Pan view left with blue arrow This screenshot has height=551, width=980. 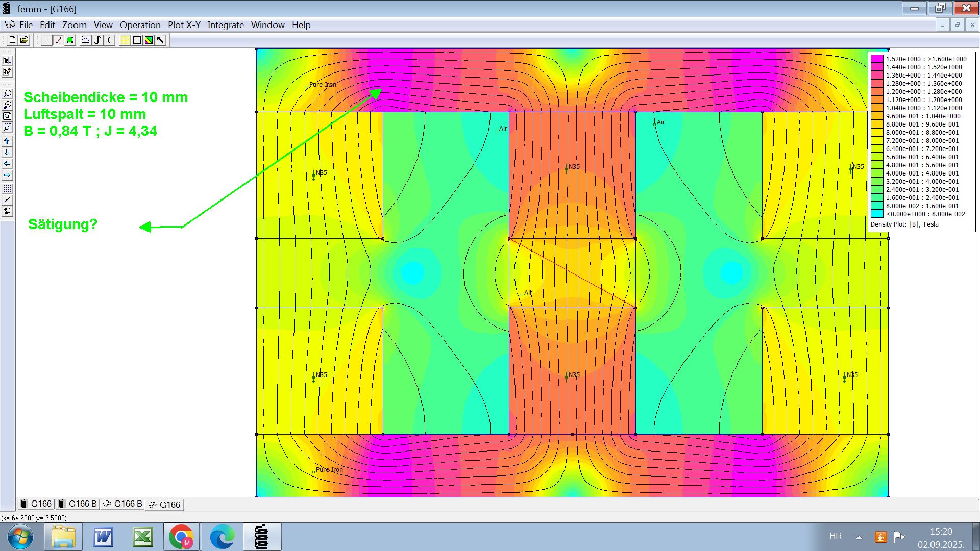[x=7, y=164]
